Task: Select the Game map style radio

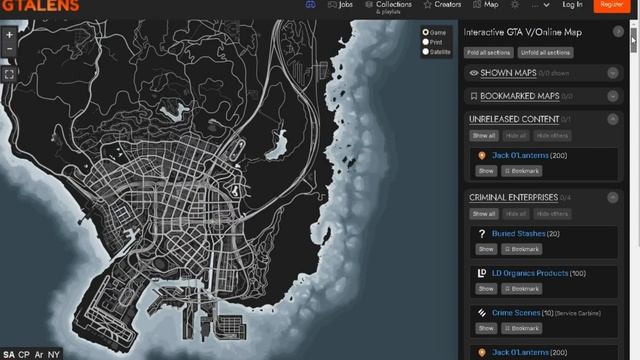Action: (426, 32)
